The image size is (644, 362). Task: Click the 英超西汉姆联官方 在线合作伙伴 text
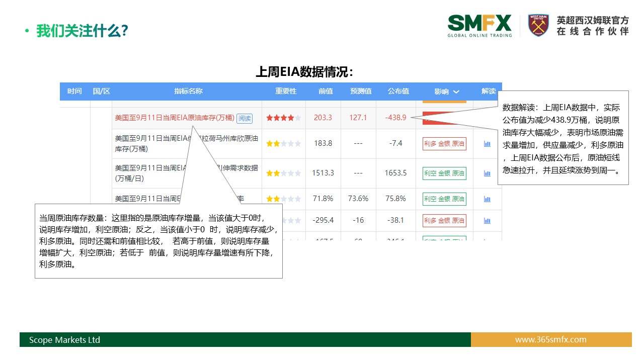click(593, 26)
